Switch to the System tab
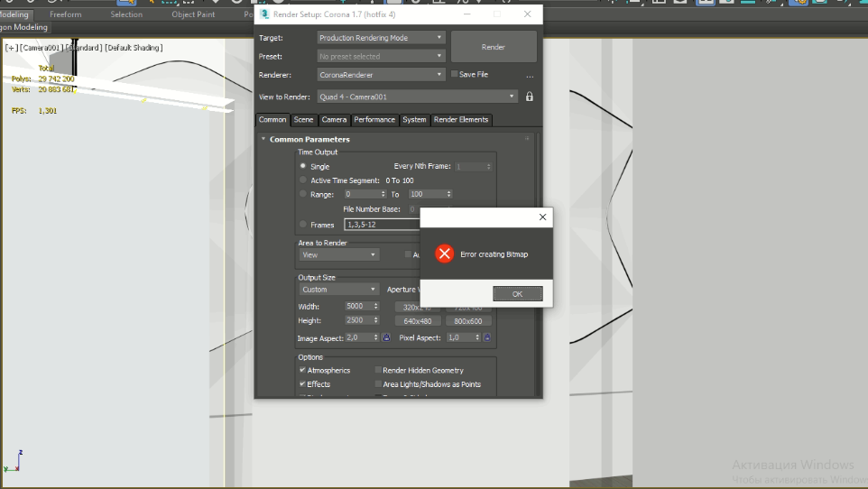 (x=415, y=120)
